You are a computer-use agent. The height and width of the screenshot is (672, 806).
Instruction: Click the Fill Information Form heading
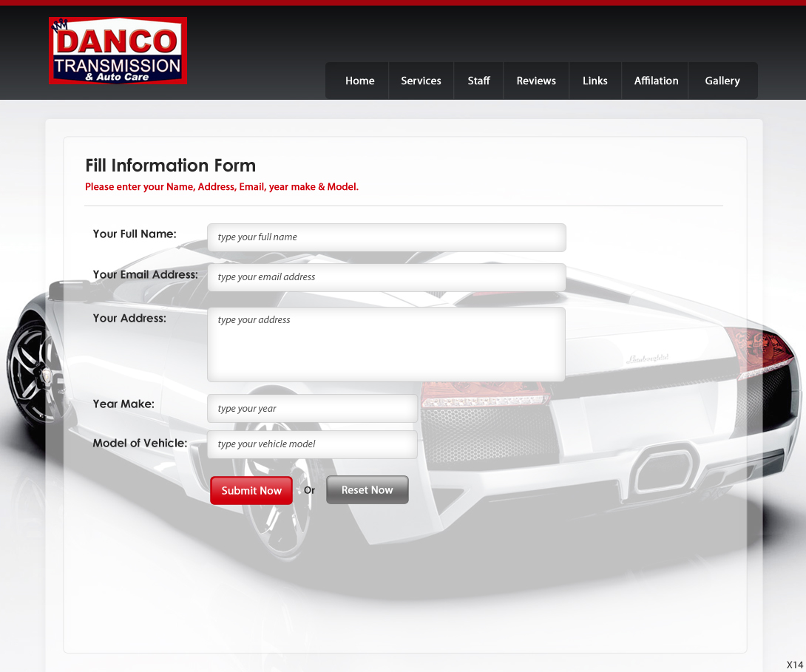pyautogui.click(x=170, y=166)
